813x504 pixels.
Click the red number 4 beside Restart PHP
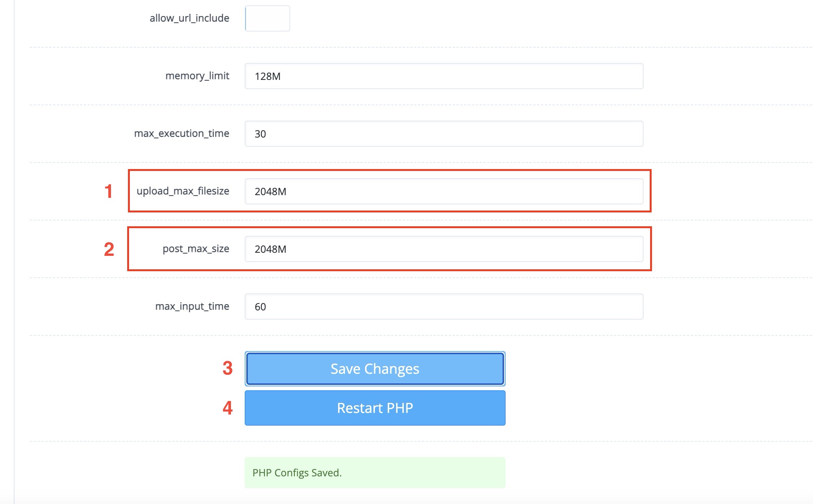click(x=227, y=408)
